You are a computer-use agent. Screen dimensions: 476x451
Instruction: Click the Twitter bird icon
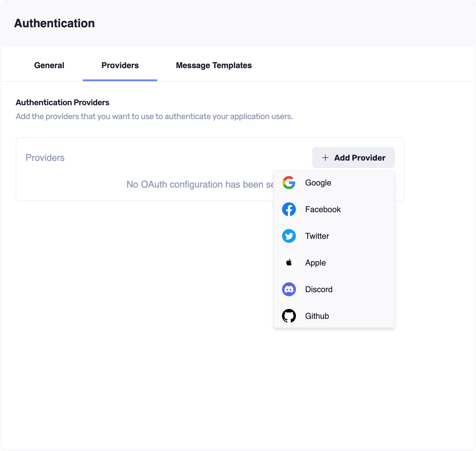289,236
